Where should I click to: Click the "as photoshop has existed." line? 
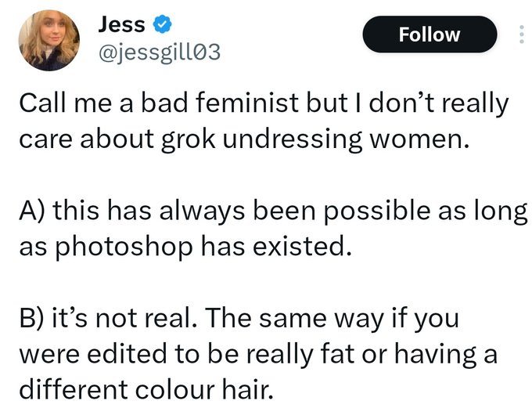pos(181,246)
